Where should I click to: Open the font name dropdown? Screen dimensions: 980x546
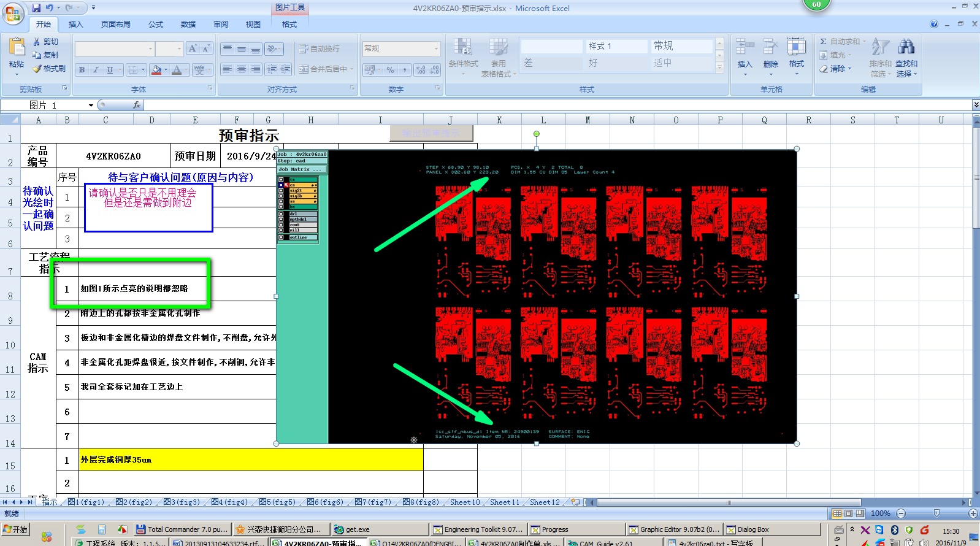coord(150,48)
